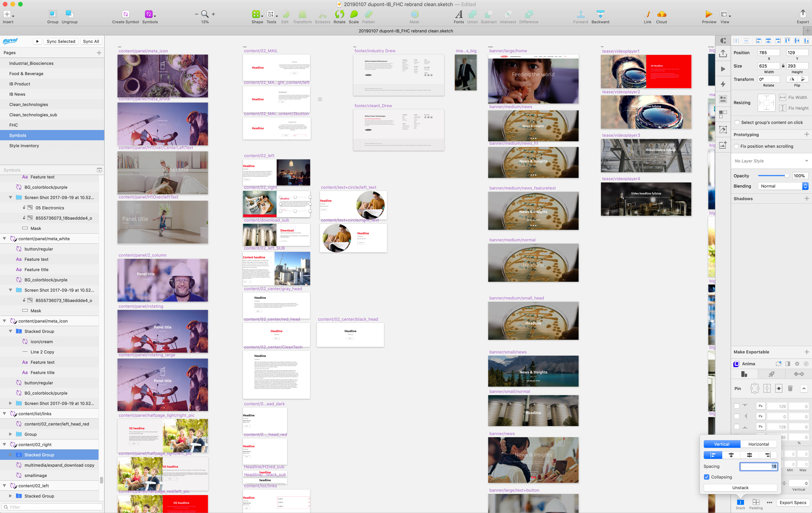Toggle Fix Width resizing option
The image size is (812, 513).
(782, 97)
